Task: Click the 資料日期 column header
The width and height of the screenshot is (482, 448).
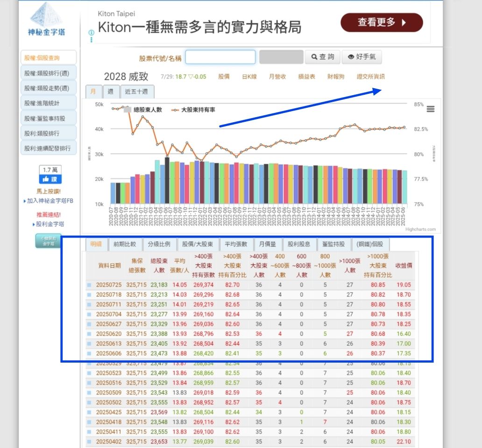Action: point(109,266)
